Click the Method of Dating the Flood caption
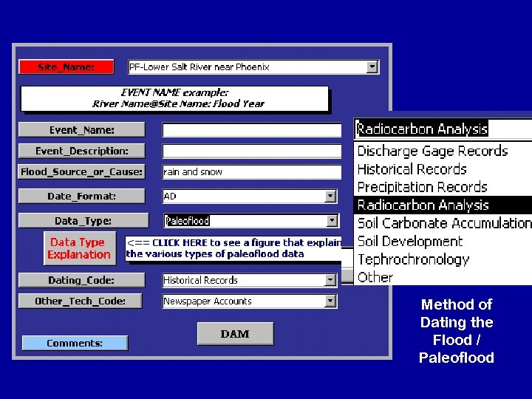This screenshot has width=532, height=399. coord(457,331)
